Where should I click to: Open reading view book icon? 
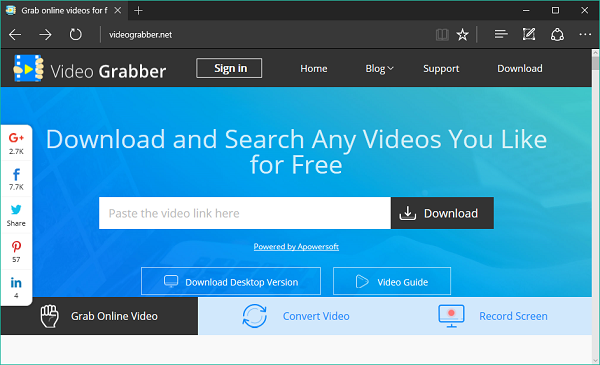click(442, 35)
